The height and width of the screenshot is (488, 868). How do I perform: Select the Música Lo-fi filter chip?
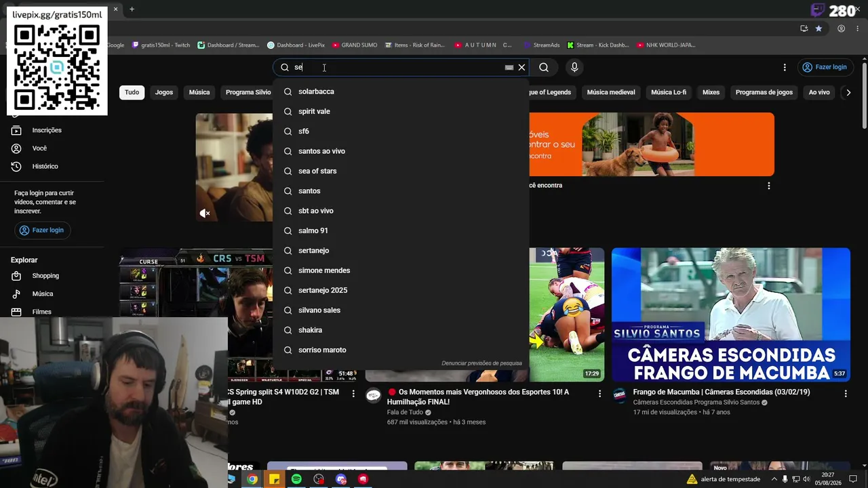[669, 92]
